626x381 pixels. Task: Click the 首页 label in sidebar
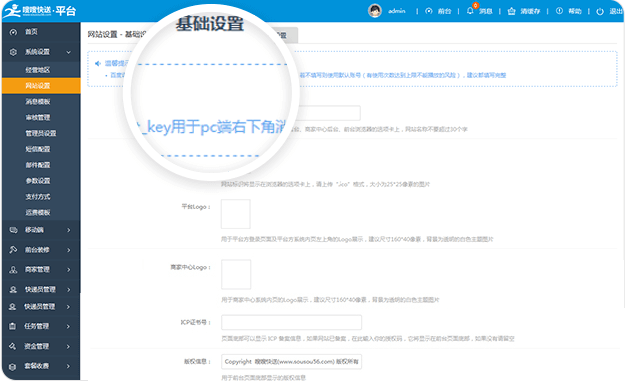tap(32, 32)
